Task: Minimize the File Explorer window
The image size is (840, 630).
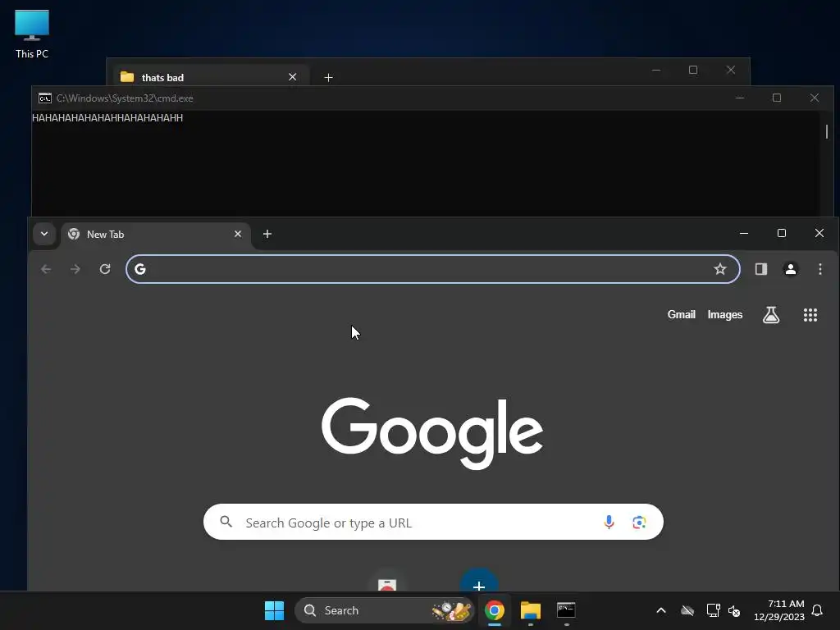Action: pyautogui.click(x=656, y=71)
